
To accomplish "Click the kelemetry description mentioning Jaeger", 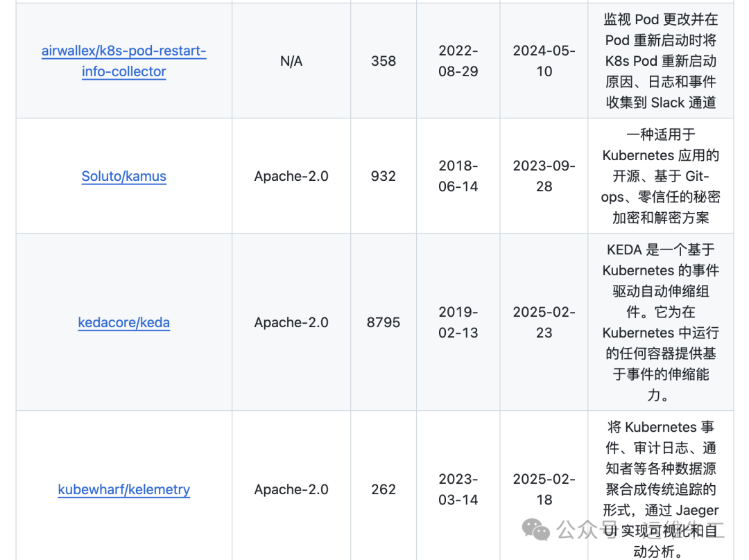I will pyautogui.click(x=661, y=489).
